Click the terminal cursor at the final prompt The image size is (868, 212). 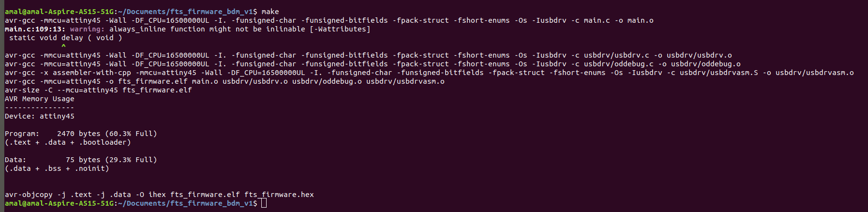[264, 203]
